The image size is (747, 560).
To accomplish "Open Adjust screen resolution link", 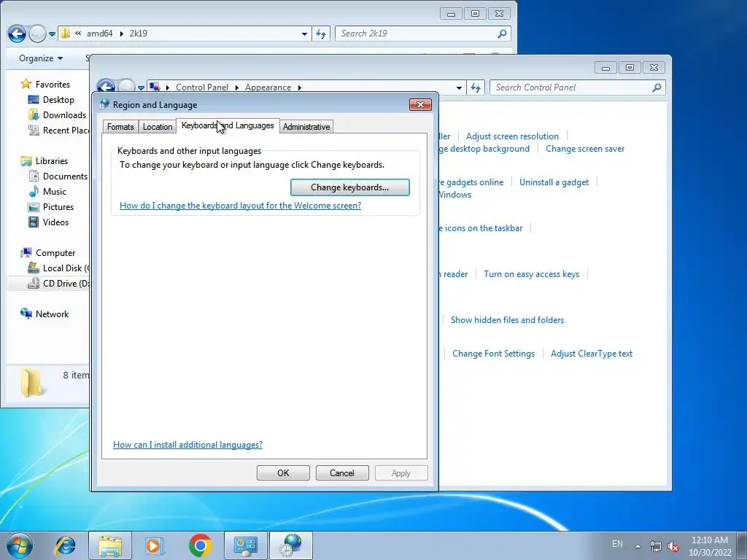I will pyautogui.click(x=512, y=136).
